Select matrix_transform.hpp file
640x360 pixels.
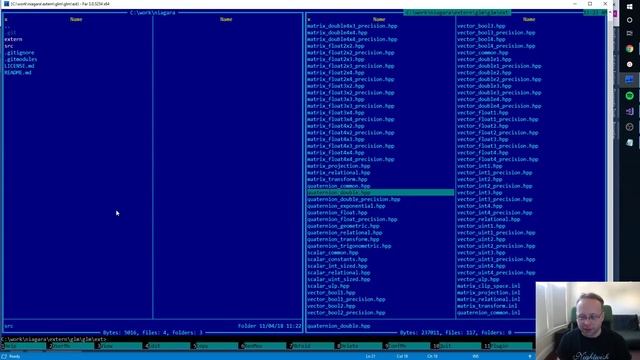[x=337, y=179]
